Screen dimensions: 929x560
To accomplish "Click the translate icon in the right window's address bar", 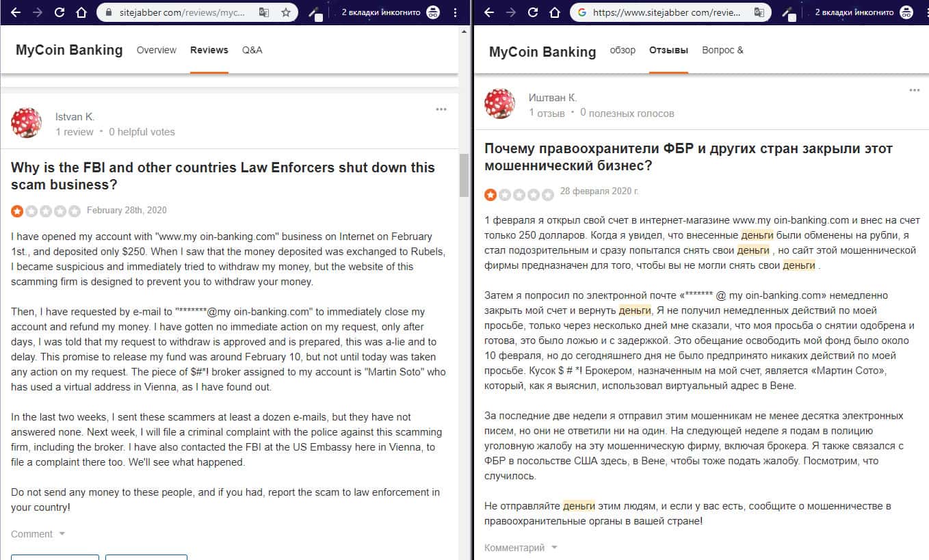I will click(x=759, y=12).
